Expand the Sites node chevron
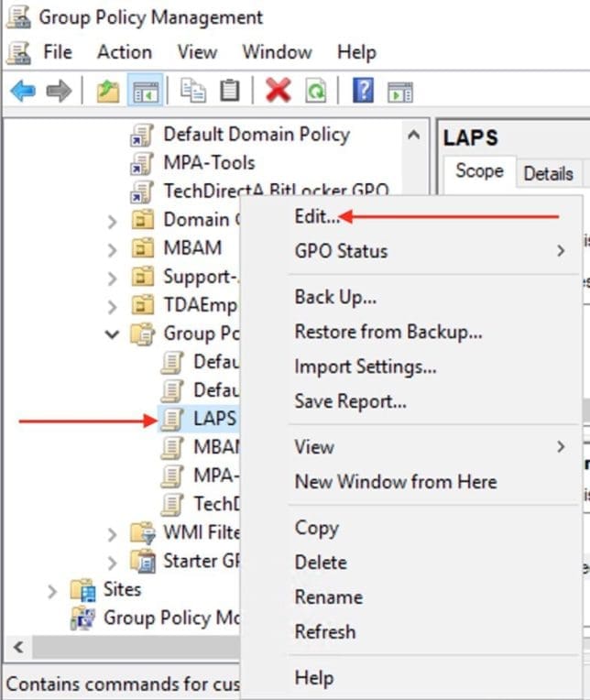 click(52, 591)
